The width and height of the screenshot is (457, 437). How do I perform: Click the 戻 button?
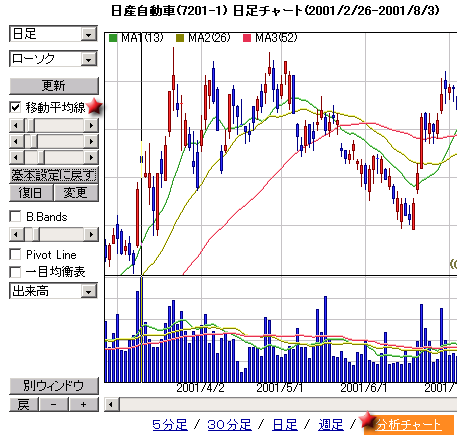pyautogui.click(x=24, y=405)
